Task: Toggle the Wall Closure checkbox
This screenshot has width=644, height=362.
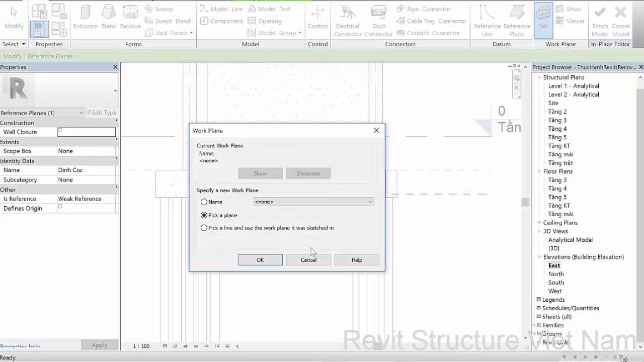Action: [60, 130]
